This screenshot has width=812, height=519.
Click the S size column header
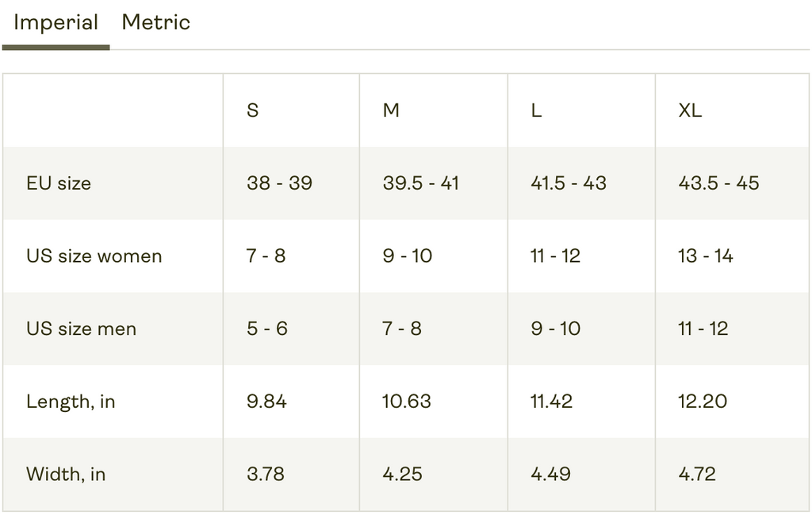[253, 110]
